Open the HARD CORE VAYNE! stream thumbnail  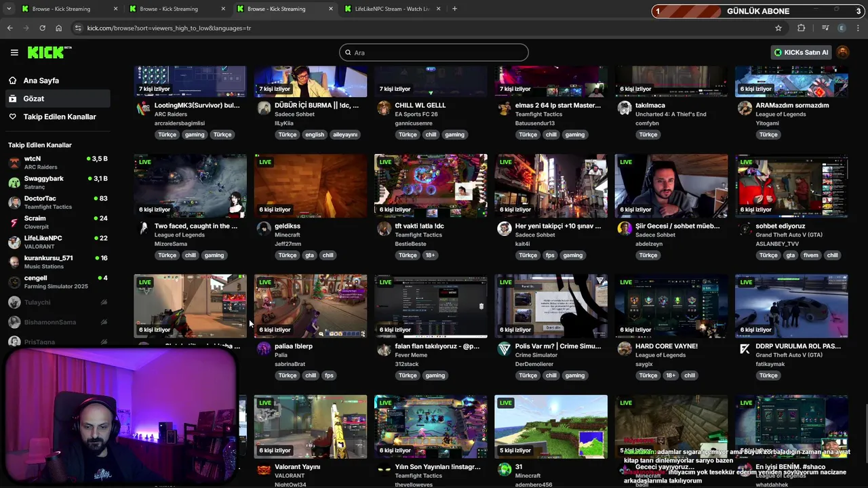pyautogui.click(x=671, y=306)
